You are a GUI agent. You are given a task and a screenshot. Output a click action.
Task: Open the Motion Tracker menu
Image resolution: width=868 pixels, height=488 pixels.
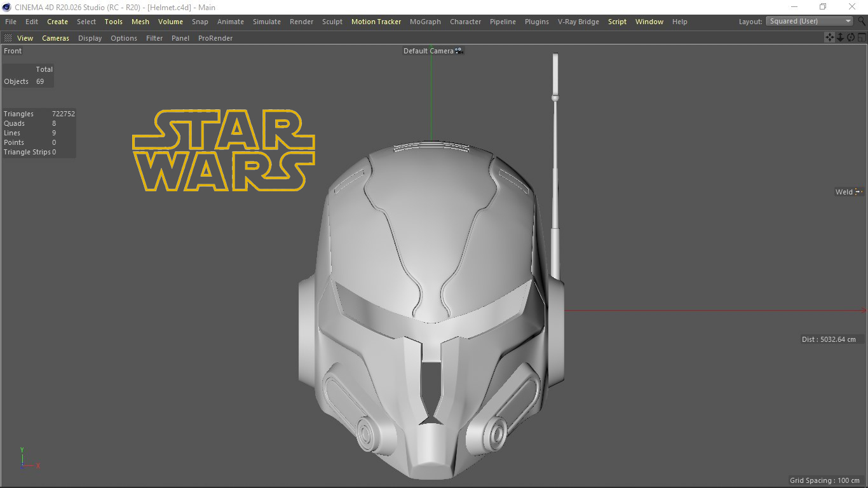coord(376,22)
